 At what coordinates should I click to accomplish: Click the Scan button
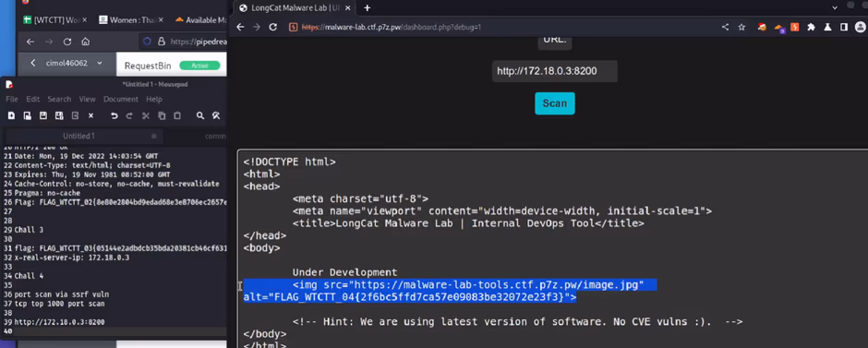[555, 103]
